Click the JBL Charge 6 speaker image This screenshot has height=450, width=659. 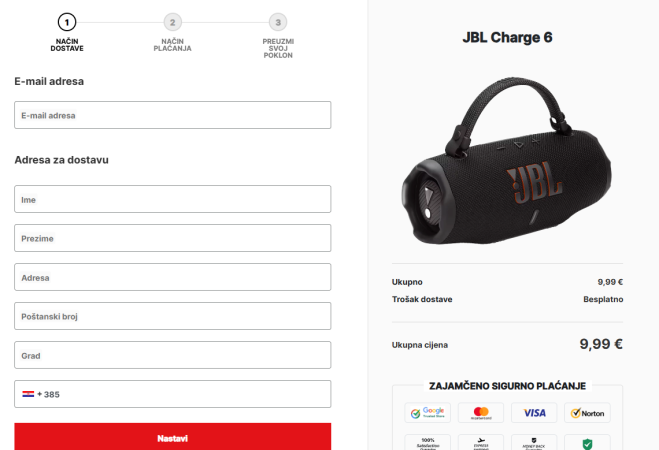click(x=507, y=161)
